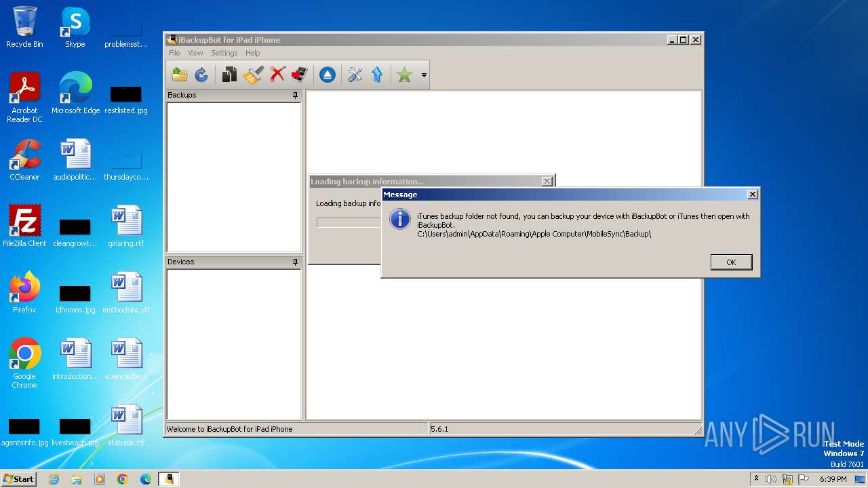Click inside the empty Backups list
The height and width of the screenshot is (488, 868).
click(x=234, y=178)
